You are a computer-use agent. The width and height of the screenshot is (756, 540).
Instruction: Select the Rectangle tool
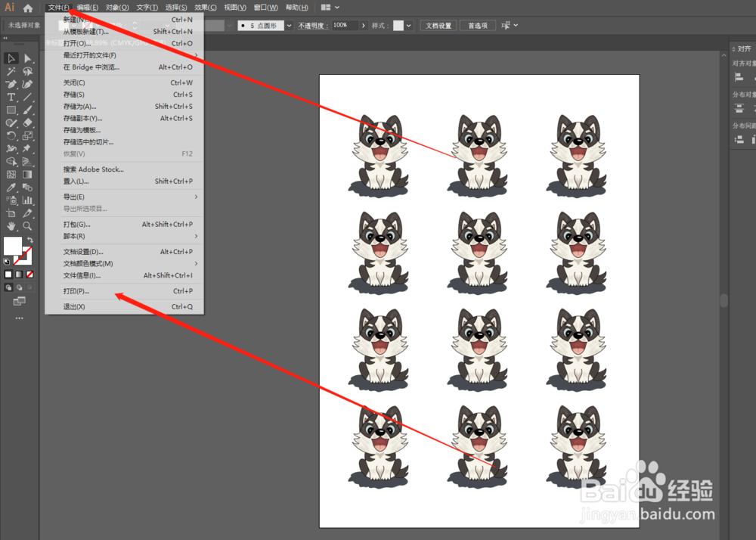11,110
